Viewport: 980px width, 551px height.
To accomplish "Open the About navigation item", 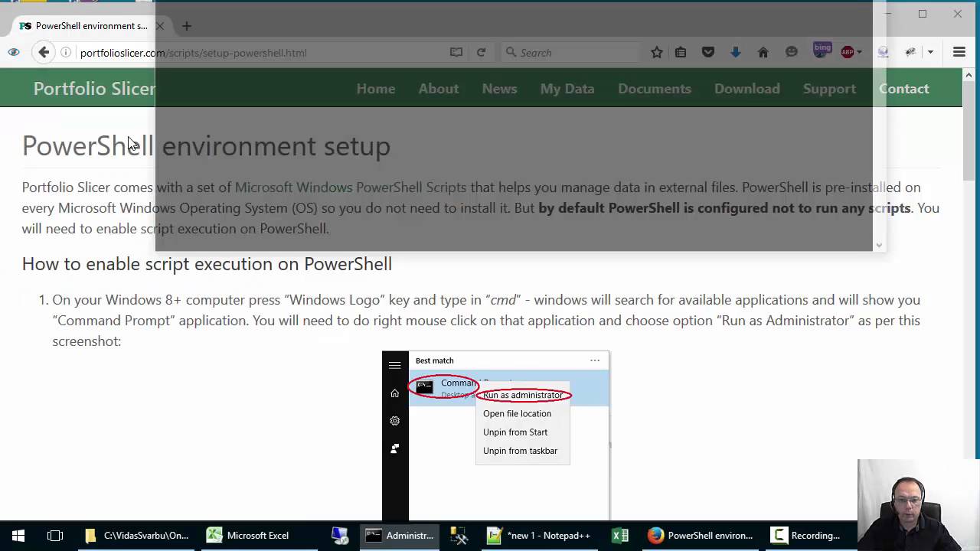I will [439, 89].
